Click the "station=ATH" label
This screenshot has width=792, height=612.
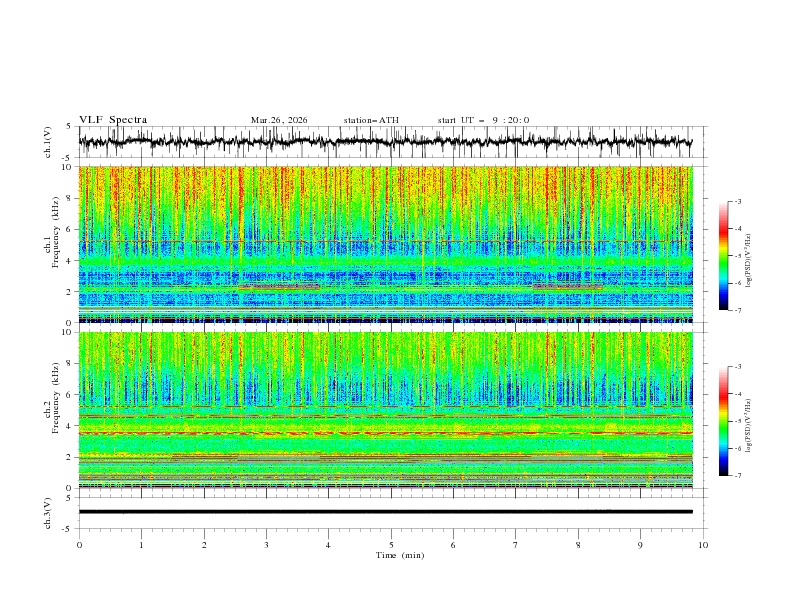[x=371, y=120]
